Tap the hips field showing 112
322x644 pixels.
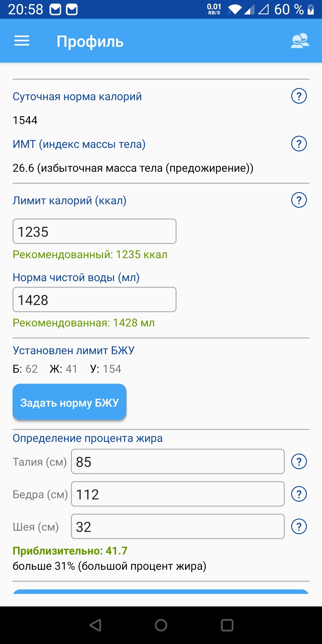177,494
